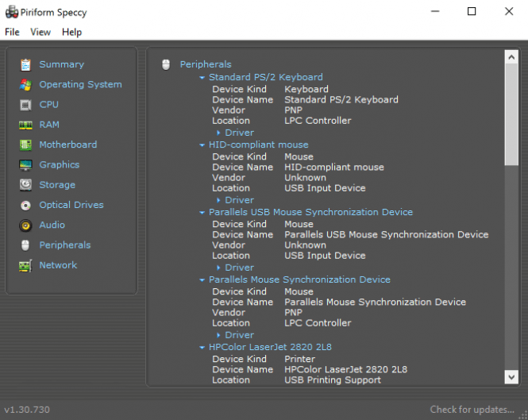Collapse the Standard PS/2 Keyboard node

[202, 78]
